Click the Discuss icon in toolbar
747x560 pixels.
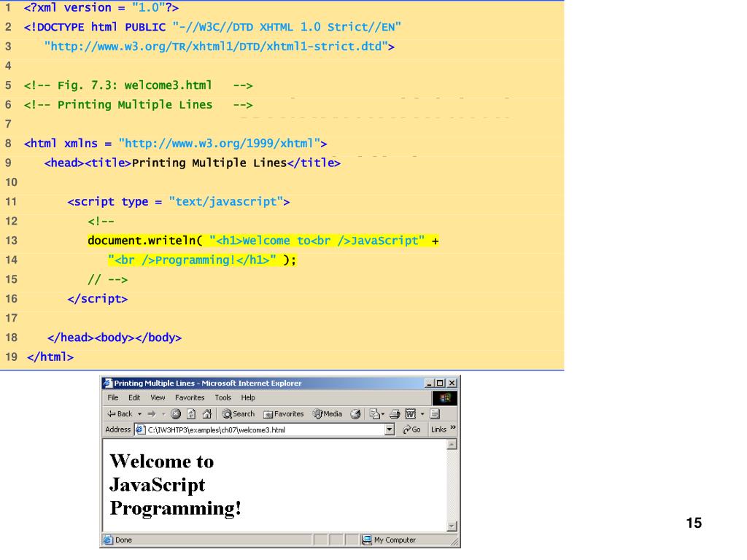click(435, 414)
